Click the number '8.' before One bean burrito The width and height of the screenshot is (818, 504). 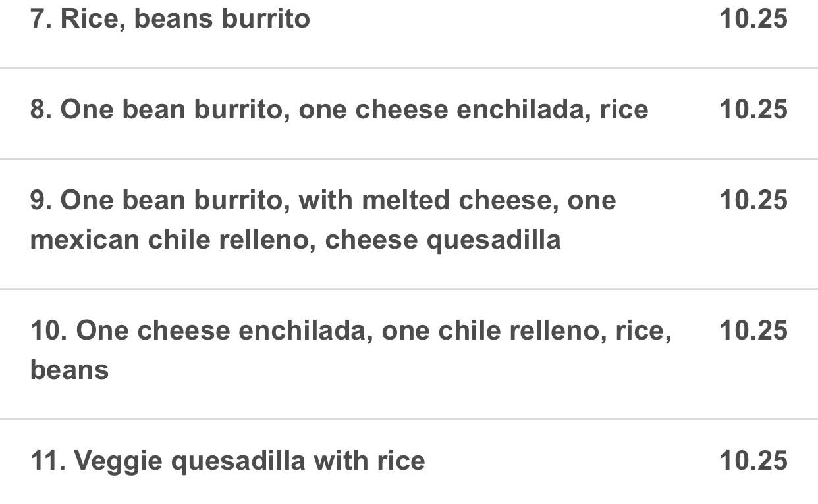tap(40, 109)
